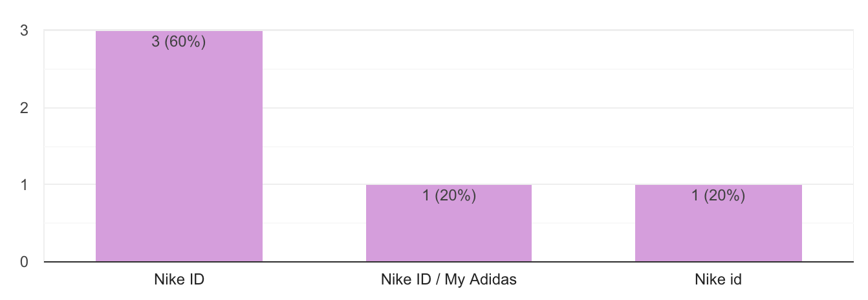Click the y-axis value 0
The height and width of the screenshot is (300, 868).
pyautogui.click(x=23, y=262)
